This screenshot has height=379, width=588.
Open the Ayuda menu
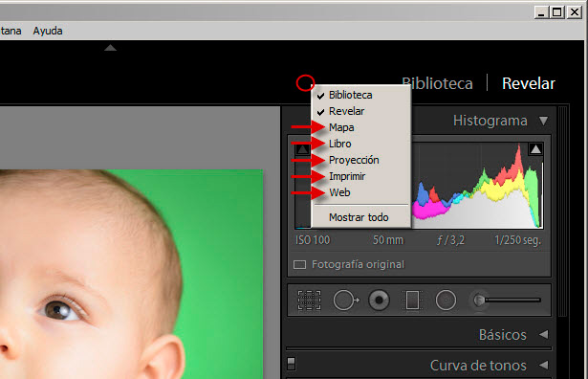(48, 31)
